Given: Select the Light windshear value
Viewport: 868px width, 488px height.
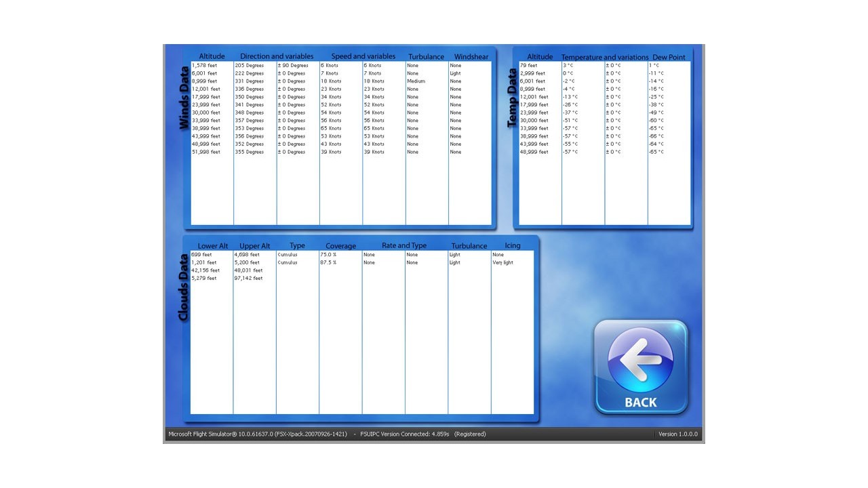Looking at the screenshot, I should point(455,73).
